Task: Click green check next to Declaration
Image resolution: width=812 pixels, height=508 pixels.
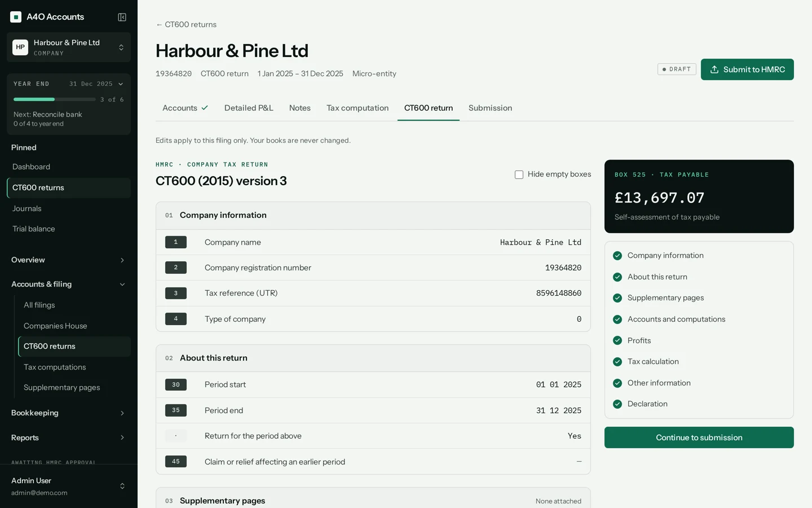Action: coord(617,404)
